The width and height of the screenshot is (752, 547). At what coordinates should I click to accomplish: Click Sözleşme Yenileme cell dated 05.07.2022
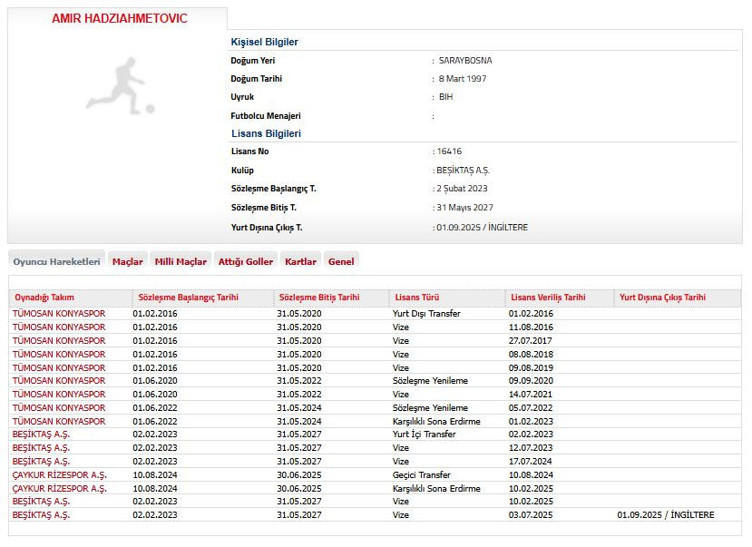click(430, 408)
